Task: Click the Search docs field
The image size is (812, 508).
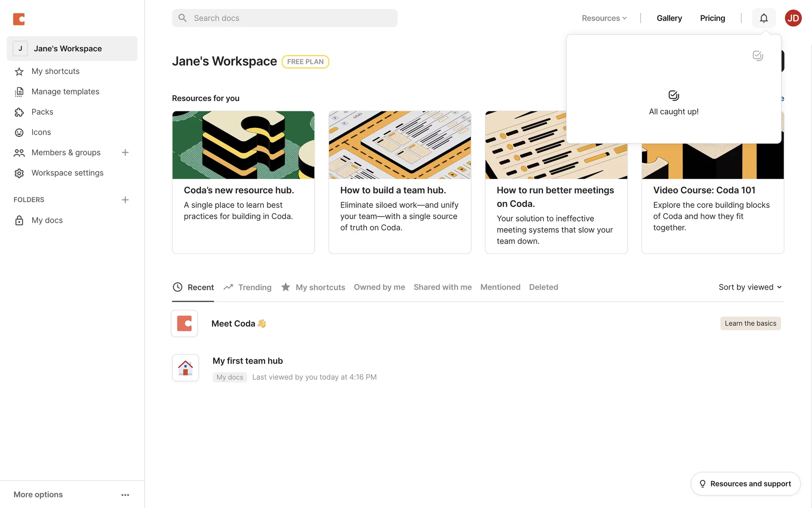Action: (x=285, y=18)
